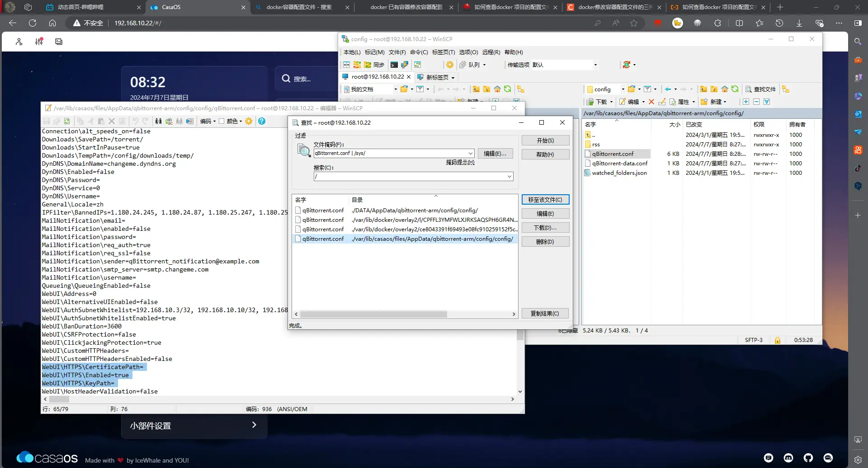This screenshot has width=868, height=468.
Task: Open CasaOS terminal icon in top bar
Action: click(59, 42)
